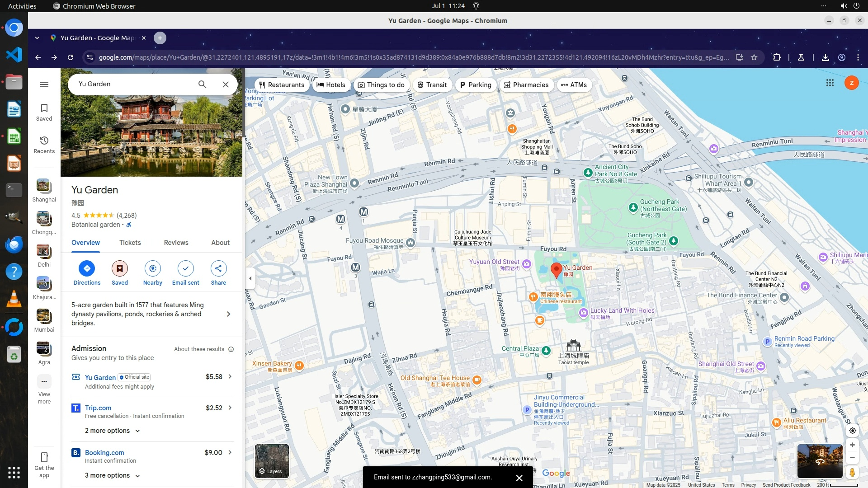Click the Share icon button
868x488 pixels.
click(x=218, y=268)
